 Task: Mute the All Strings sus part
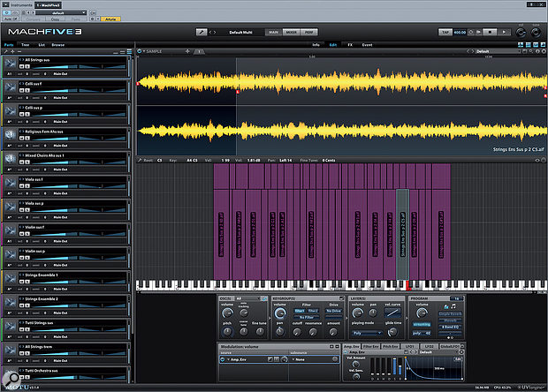[x=22, y=66]
